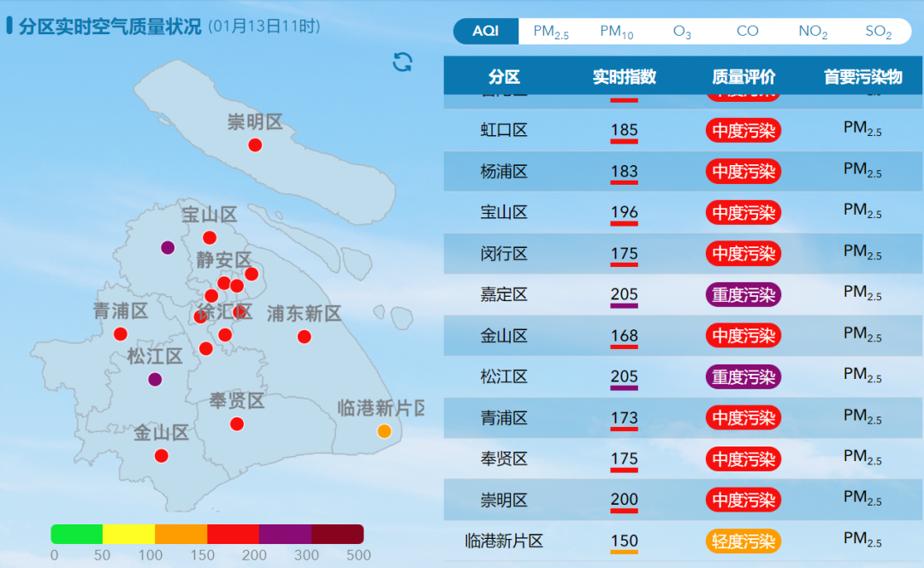
Task: Switch to the SO2 tab
Action: 878,32
